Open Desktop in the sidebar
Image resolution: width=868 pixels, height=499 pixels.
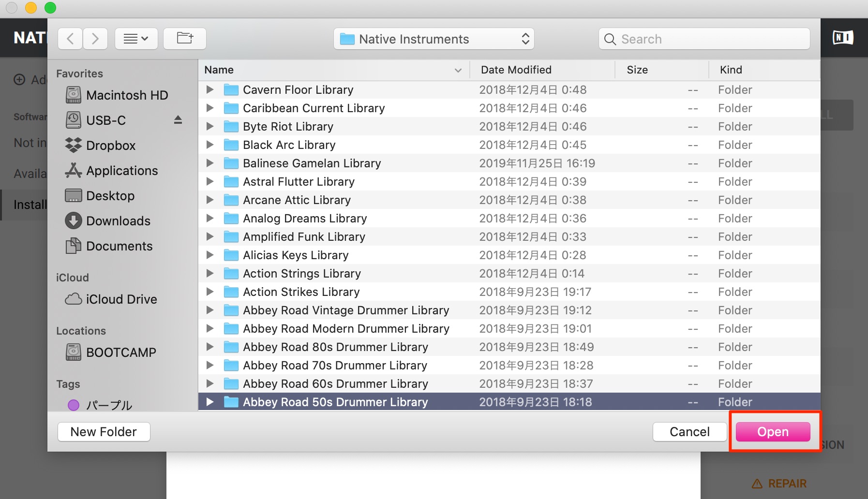(100, 196)
